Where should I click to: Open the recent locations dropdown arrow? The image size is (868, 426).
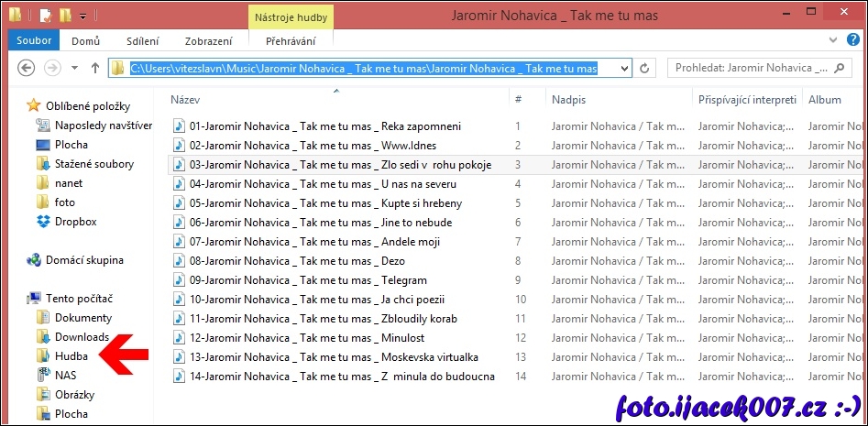[x=74, y=69]
